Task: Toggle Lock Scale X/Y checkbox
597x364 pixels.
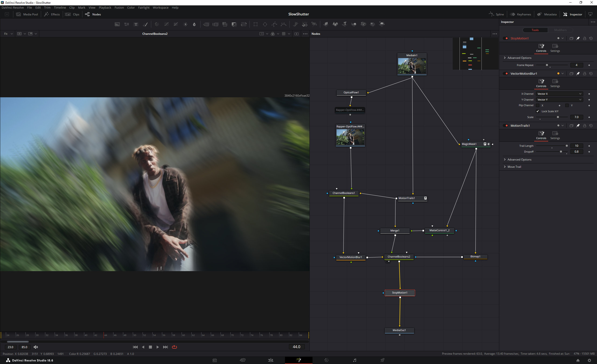Action: 538,111
